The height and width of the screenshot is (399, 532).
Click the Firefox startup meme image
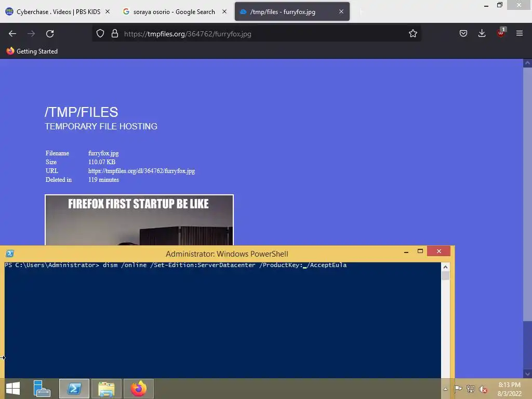click(x=139, y=220)
